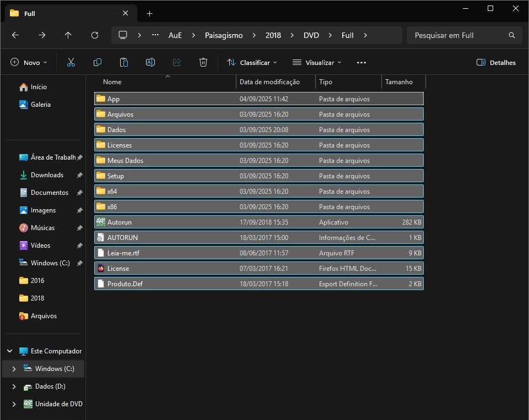Open the Classificar sort dropdown
The image size is (529, 420).
click(x=252, y=63)
